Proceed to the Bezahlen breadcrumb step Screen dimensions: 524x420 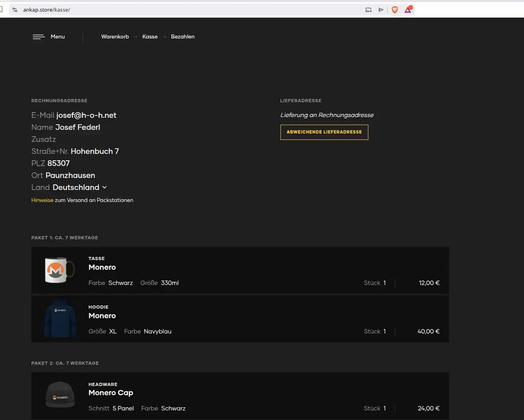183,37
